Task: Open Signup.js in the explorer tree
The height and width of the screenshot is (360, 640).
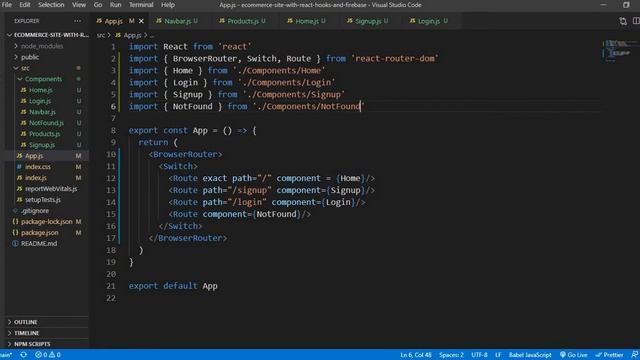Action: [x=42, y=145]
